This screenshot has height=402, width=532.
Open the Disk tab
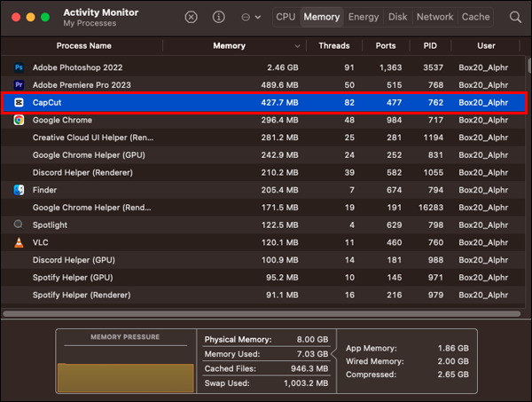point(397,17)
